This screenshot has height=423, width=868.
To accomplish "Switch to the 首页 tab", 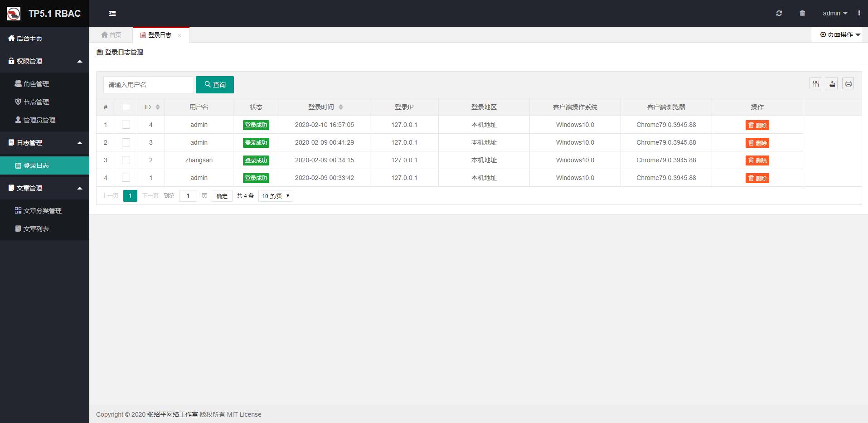I will 111,35.
